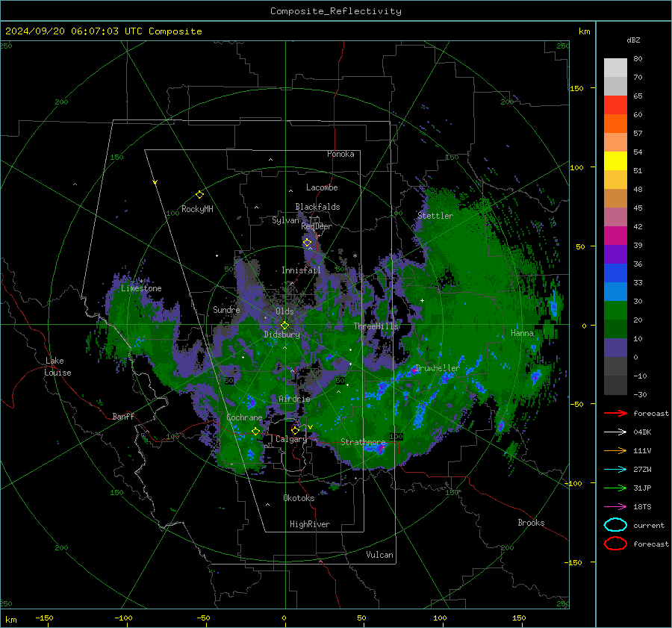This screenshot has height=628, width=672.
Task: Click the Strathmore city label
Action: 363,442
